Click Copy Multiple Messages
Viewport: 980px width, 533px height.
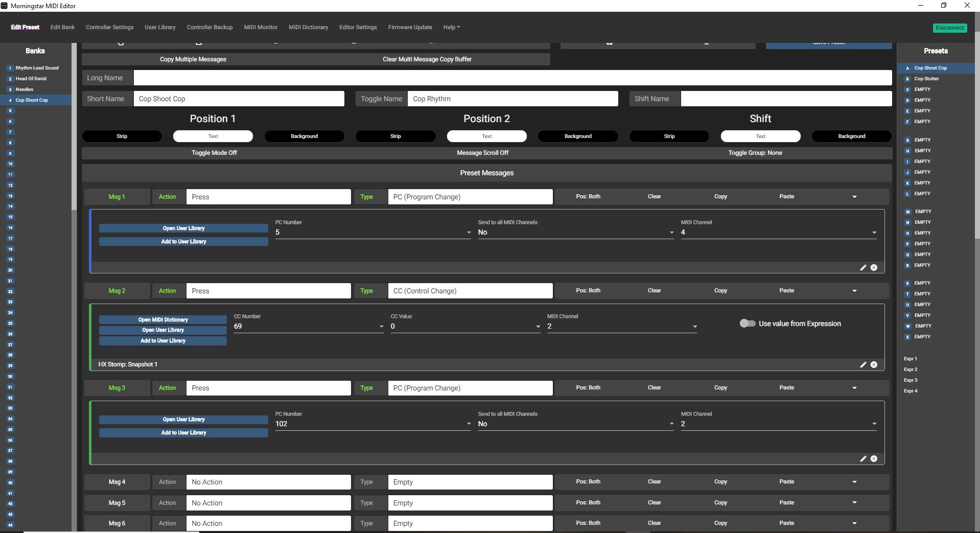(193, 59)
